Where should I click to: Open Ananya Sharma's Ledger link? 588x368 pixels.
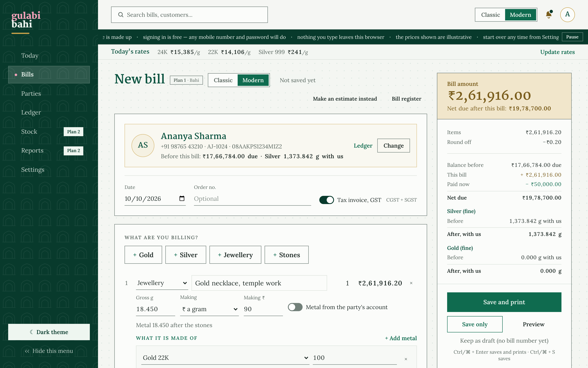coord(363,146)
